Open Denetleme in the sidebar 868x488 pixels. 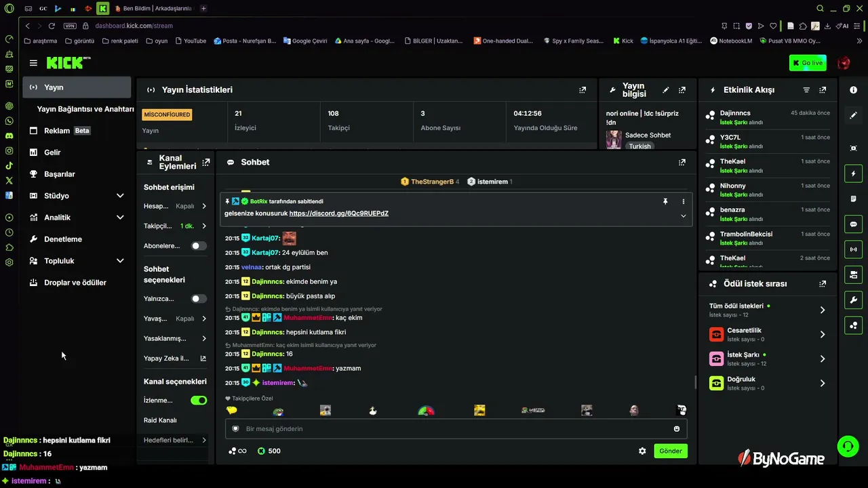coord(77,239)
